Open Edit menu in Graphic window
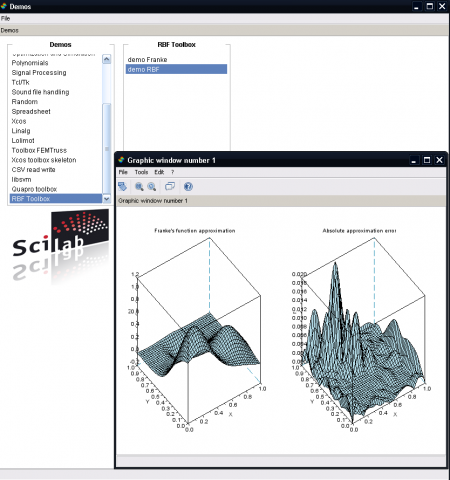 (159, 172)
